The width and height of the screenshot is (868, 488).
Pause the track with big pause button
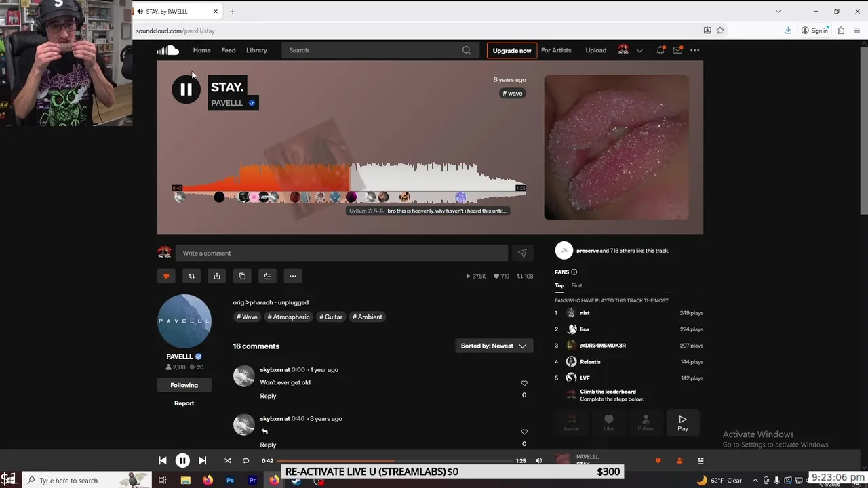point(186,89)
